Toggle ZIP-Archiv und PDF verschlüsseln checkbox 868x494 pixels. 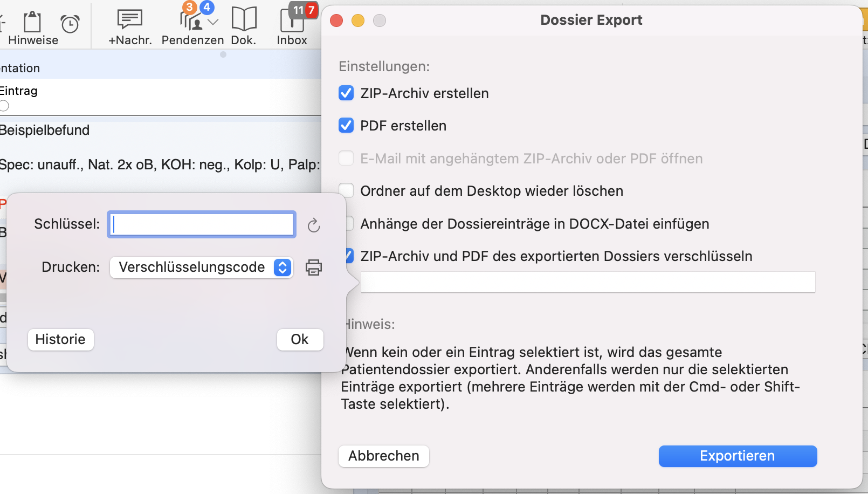coord(350,256)
